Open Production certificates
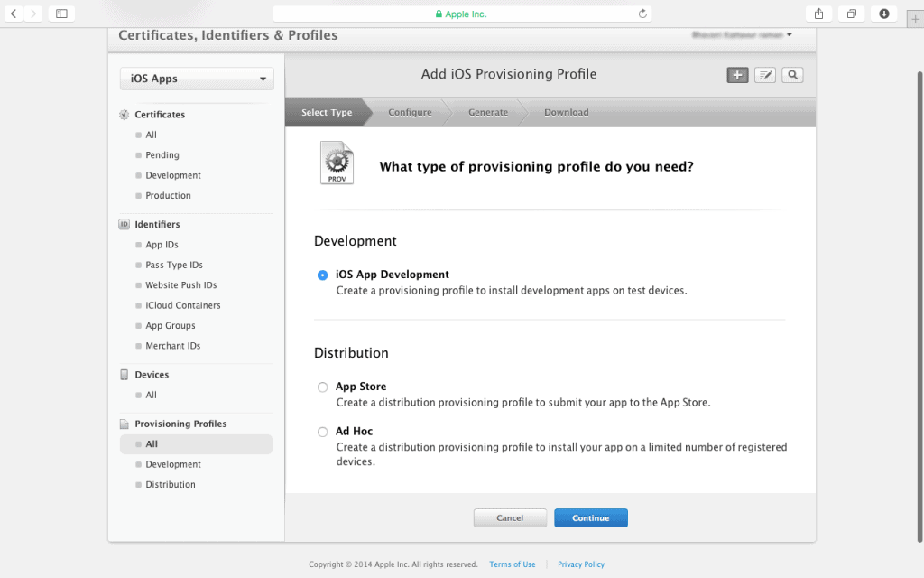 168,195
